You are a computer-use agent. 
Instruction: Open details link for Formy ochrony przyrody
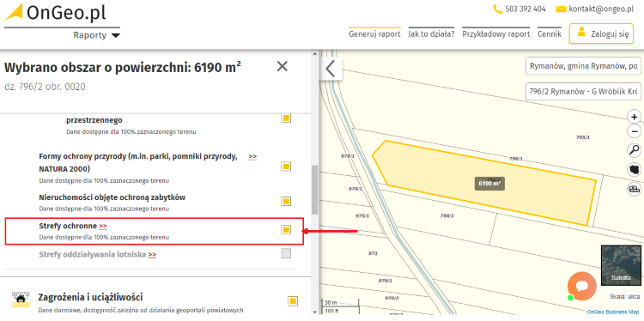[252, 157]
